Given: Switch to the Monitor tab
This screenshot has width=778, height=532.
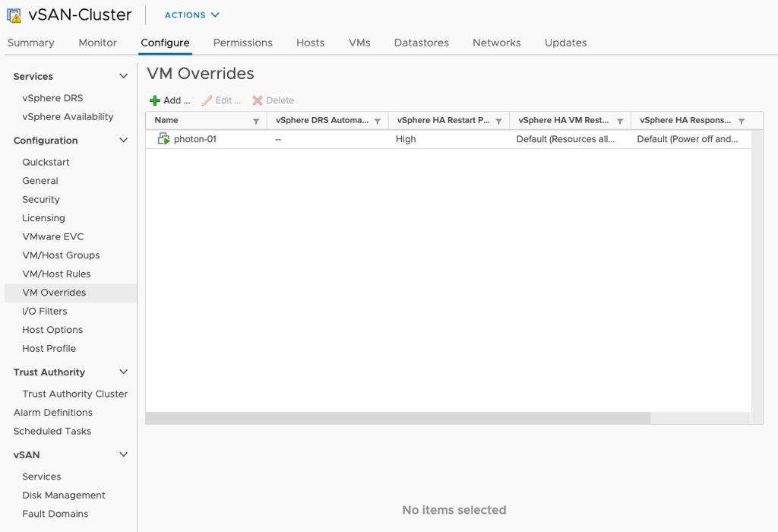Looking at the screenshot, I should pyautogui.click(x=98, y=43).
